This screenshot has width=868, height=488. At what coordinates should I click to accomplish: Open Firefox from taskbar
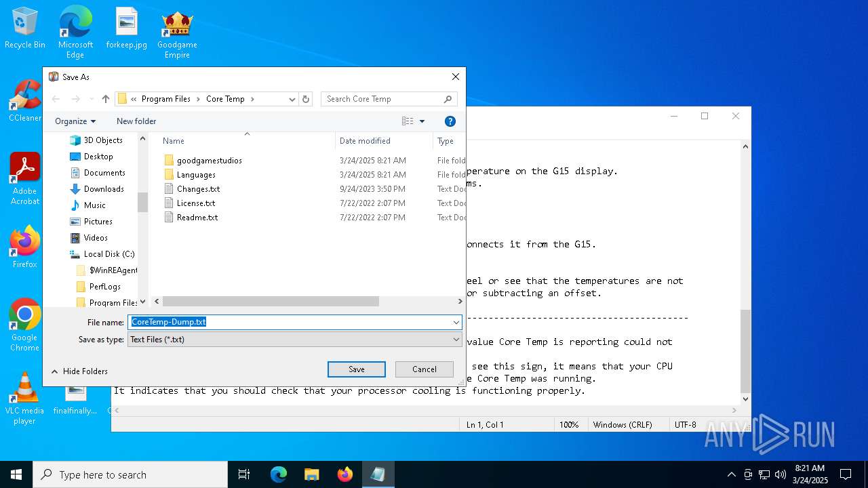coord(345,474)
